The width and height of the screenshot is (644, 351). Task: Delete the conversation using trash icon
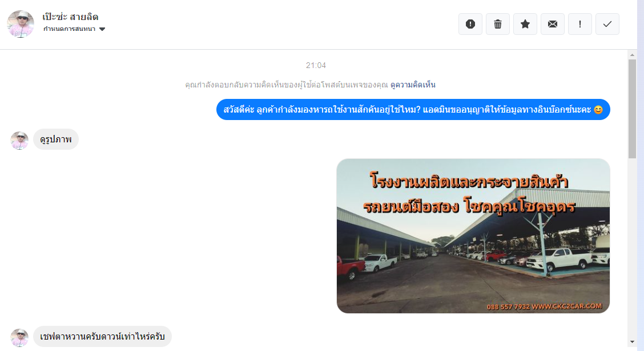coord(498,24)
